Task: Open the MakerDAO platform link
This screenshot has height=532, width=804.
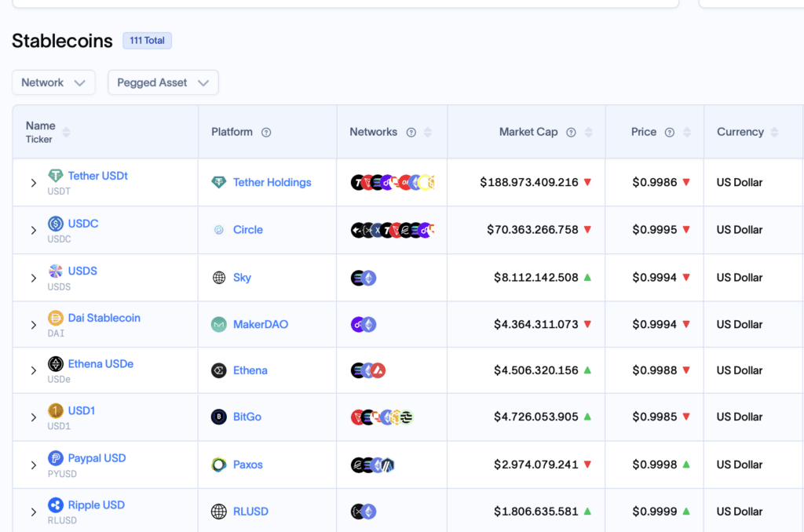Action: pyautogui.click(x=261, y=324)
